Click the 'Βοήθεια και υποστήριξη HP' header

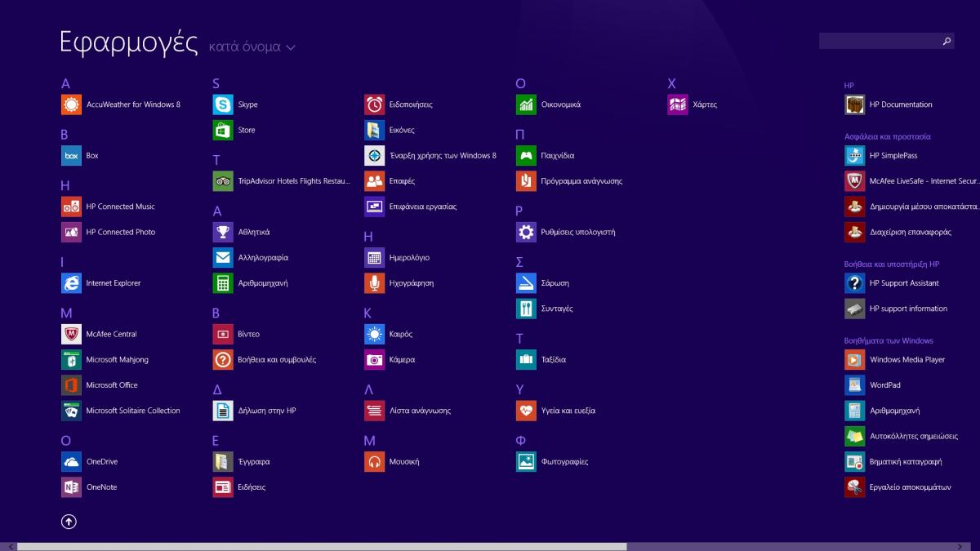tap(892, 264)
